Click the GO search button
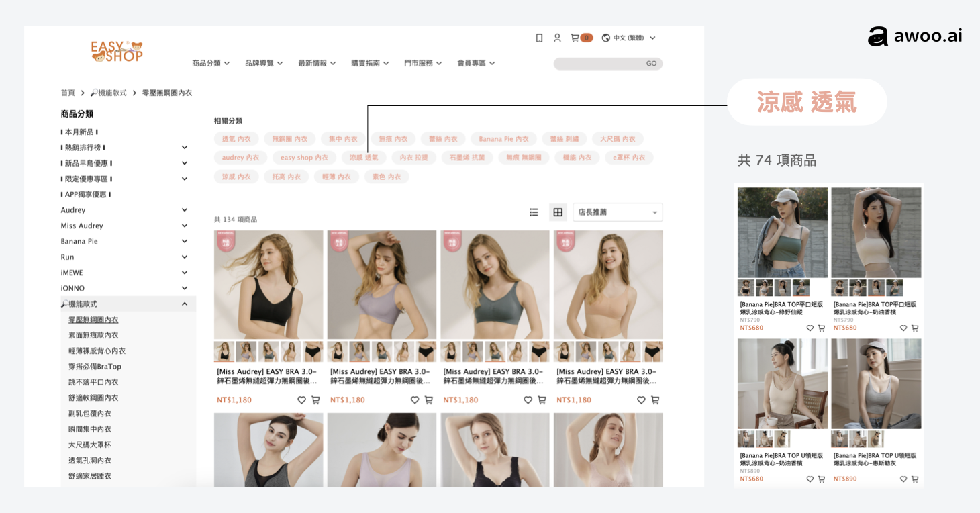This screenshot has height=513, width=980. tap(651, 64)
